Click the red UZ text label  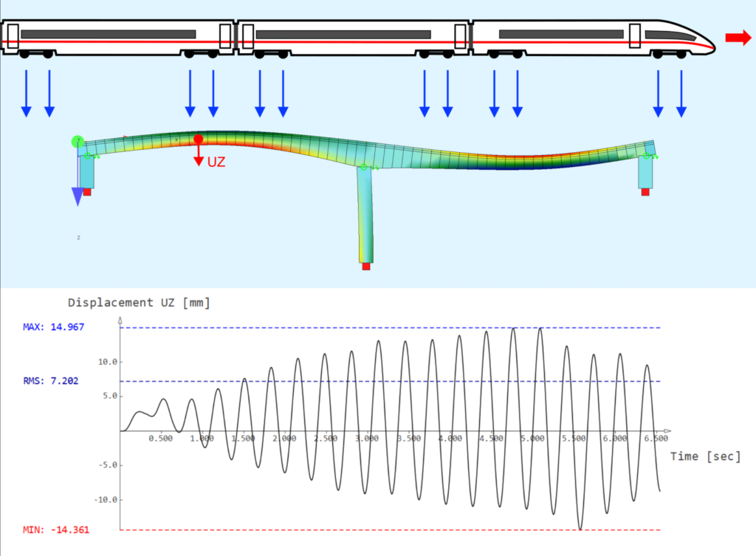point(216,162)
